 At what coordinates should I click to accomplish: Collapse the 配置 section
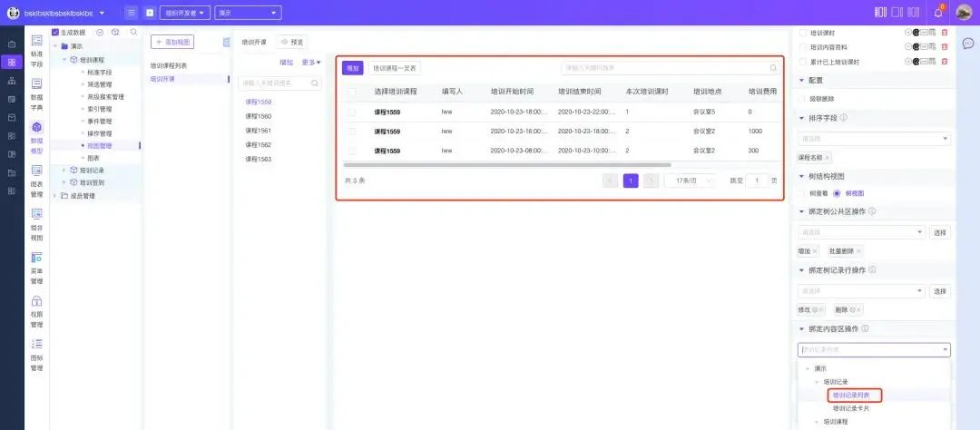[802, 81]
